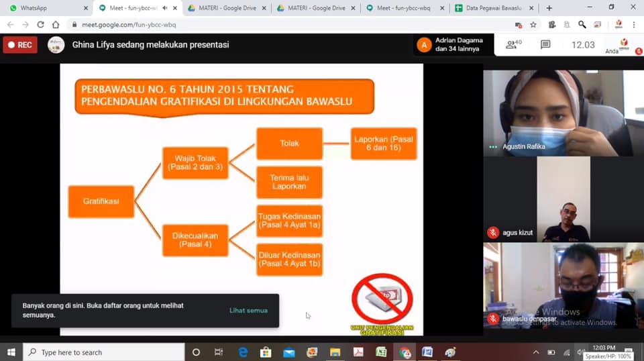Open Task View in the taskbar

click(219, 352)
